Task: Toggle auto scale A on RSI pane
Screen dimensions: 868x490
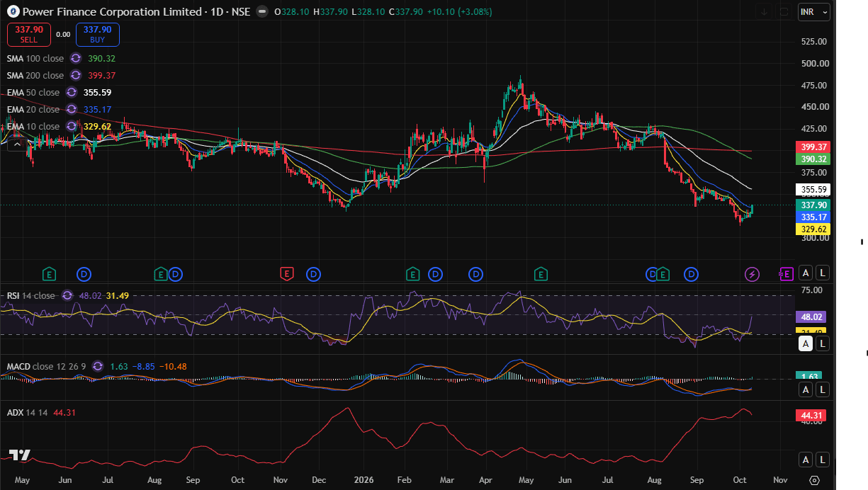Action: pos(806,343)
